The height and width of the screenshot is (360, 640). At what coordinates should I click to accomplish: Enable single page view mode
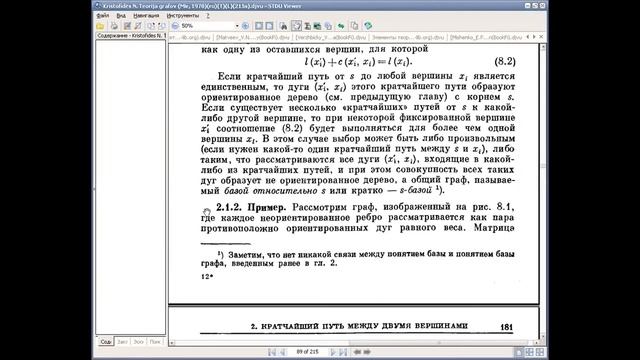519,352
